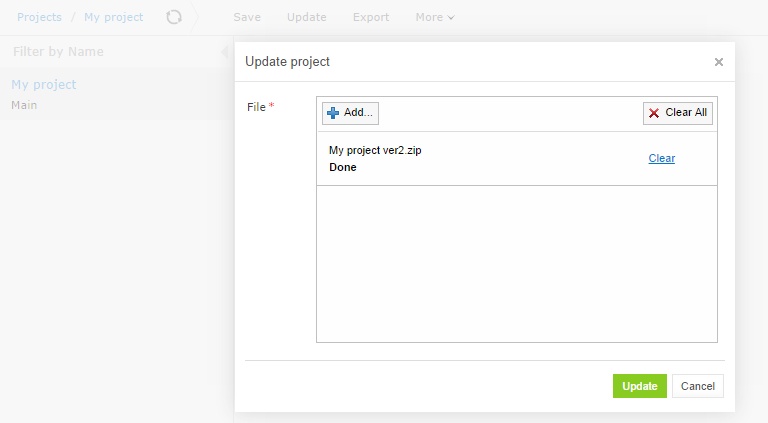Click the Update item in top toolbar

[x=307, y=17]
